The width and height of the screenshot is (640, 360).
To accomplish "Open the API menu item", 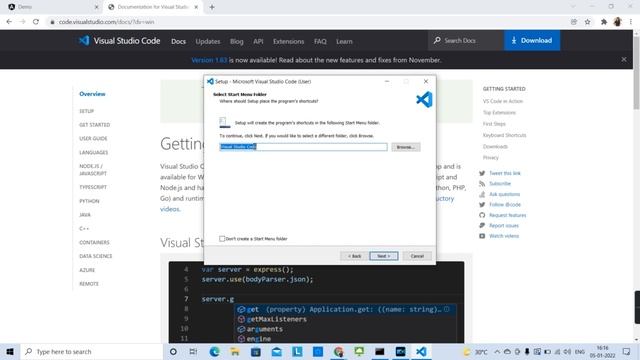I will [x=258, y=41].
